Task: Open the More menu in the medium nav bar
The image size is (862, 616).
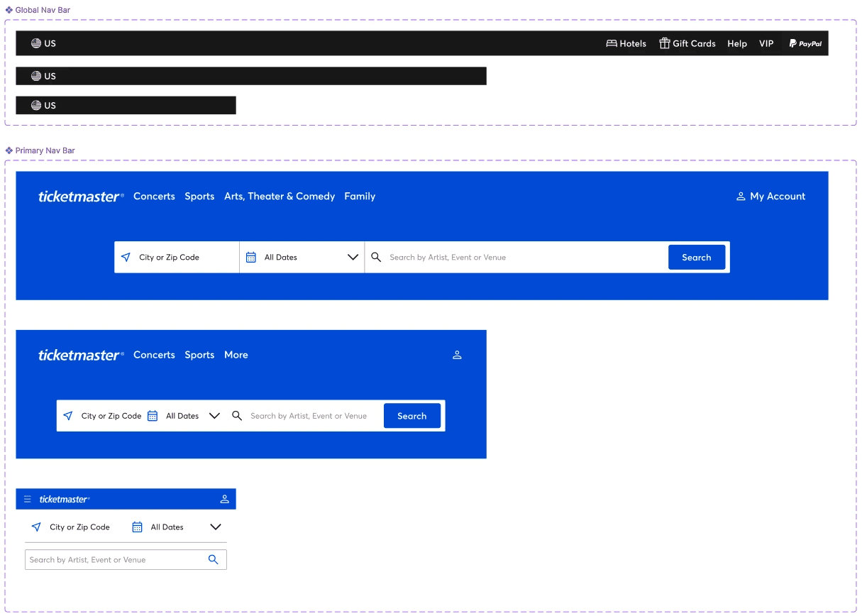Action: point(236,355)
